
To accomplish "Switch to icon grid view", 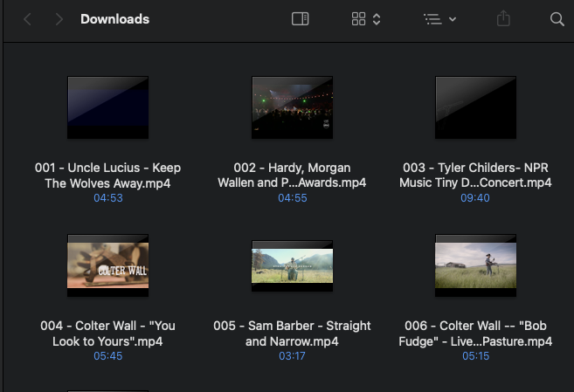I will pyautogui.click(x=358, y=19).
